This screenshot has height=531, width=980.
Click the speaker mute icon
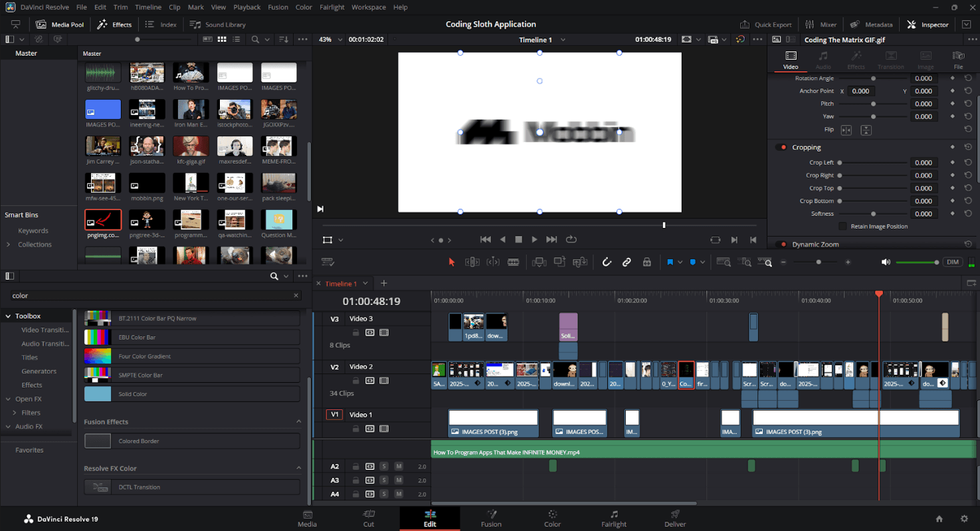[886, 262]
